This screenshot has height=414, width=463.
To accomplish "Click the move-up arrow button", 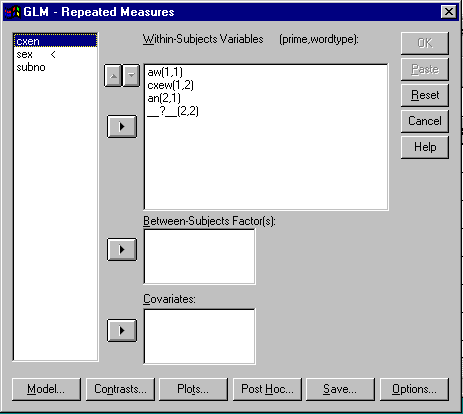I will tap(113, 76).
